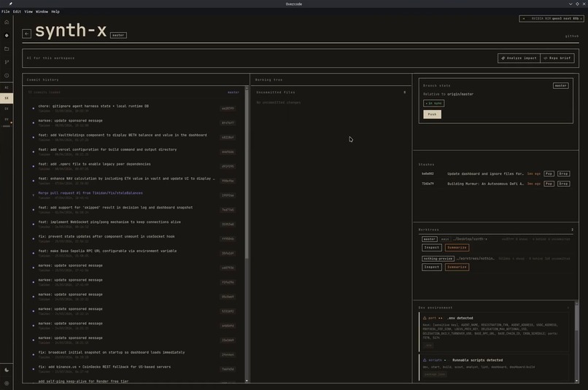This screenshot has height=390, width=588.
Task: Open 'Merge pull request #1' commit
Action: coord(134,195)
